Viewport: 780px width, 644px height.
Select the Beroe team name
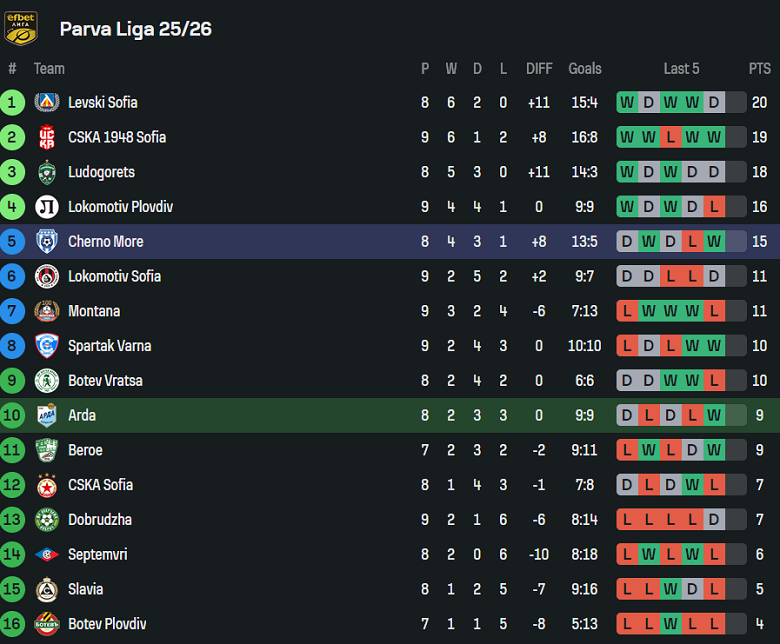point(85,450)
